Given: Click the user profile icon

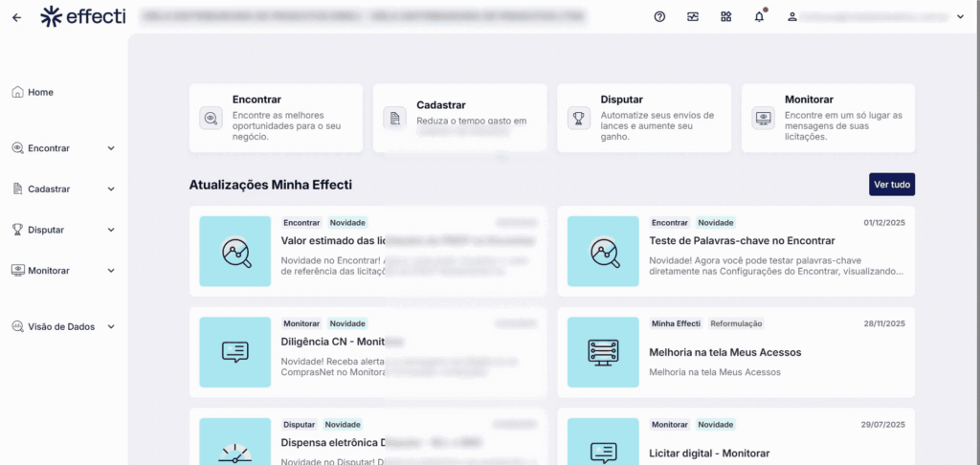Looking at the screenshot, I should 791,17.
